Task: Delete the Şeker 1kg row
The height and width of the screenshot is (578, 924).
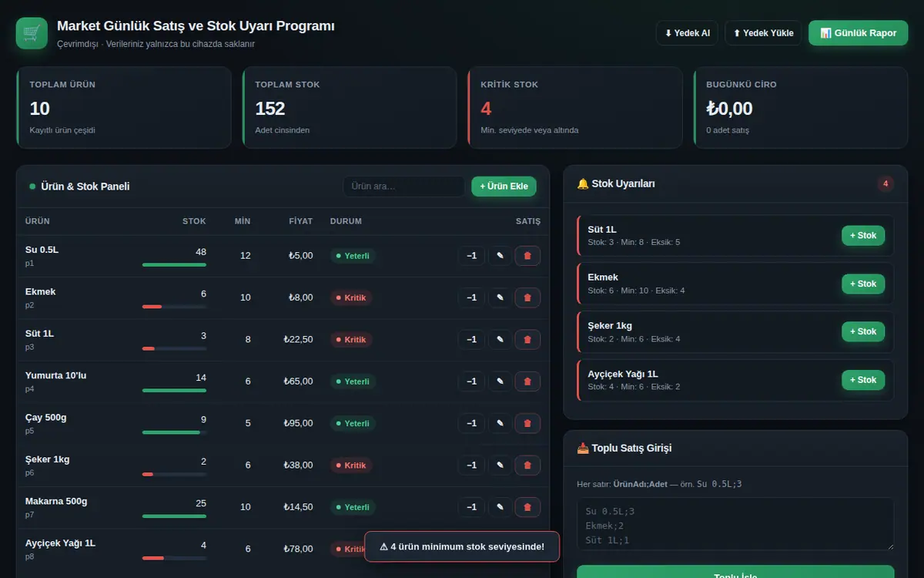Action: click(x=527, y=465)
